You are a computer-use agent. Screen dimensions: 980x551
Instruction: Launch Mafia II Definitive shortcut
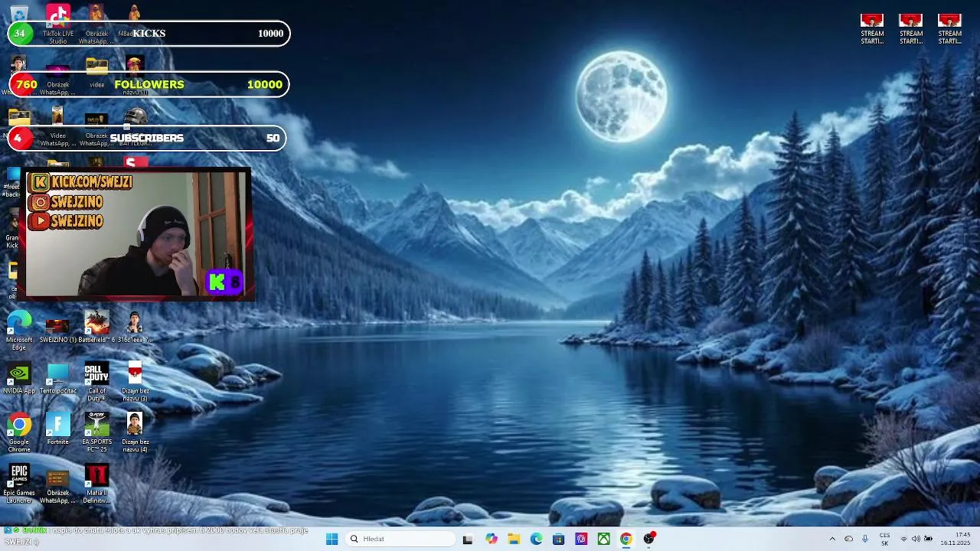96,484
